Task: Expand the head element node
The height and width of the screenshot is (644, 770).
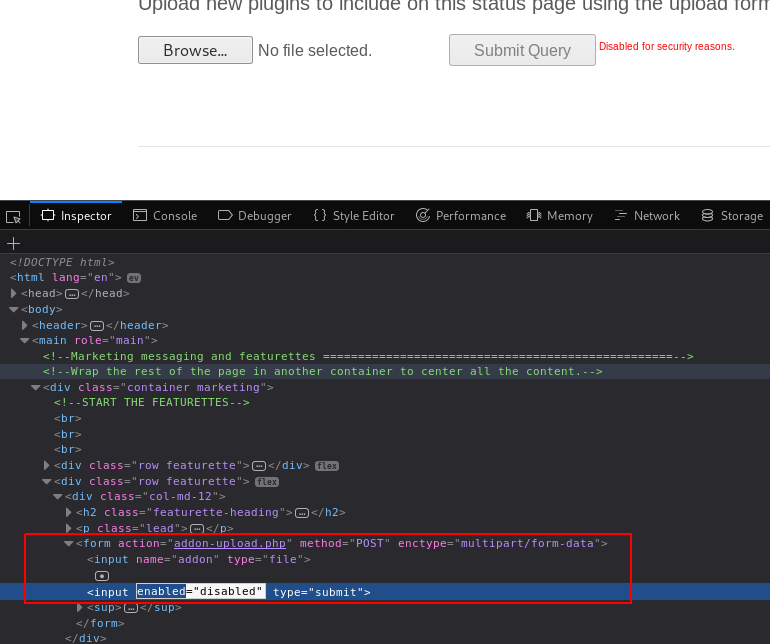Action: tap(14, 293)
